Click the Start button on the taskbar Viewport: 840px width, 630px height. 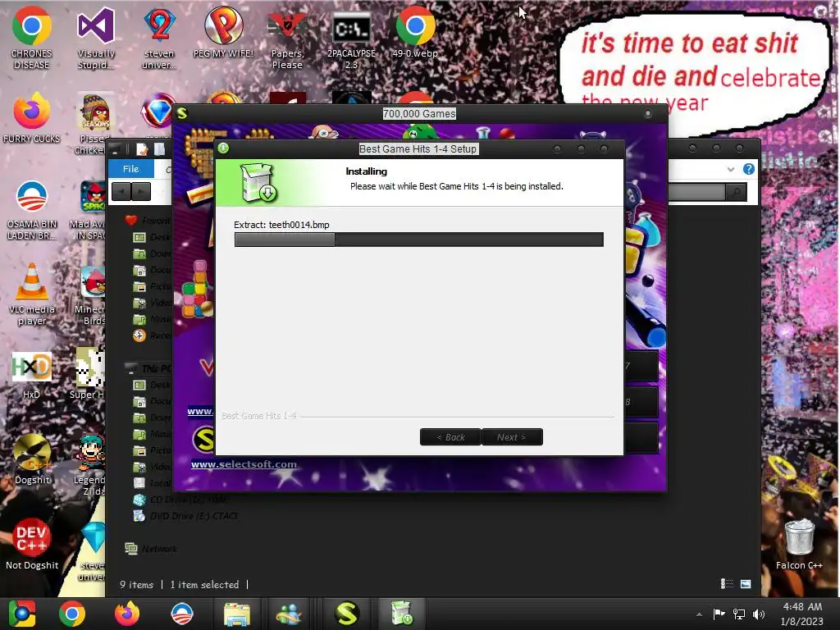pos(22,614)
